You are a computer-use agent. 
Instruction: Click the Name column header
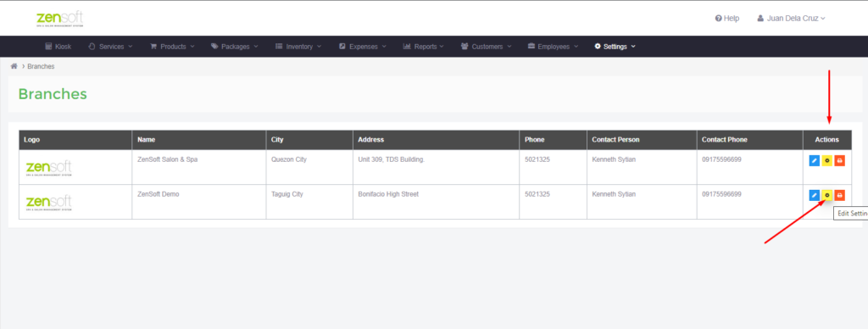pos(198,140)
